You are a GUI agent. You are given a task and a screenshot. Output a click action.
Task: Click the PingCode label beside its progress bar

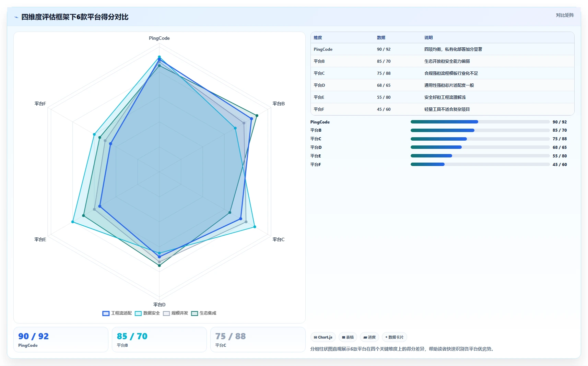pos(320,122)
